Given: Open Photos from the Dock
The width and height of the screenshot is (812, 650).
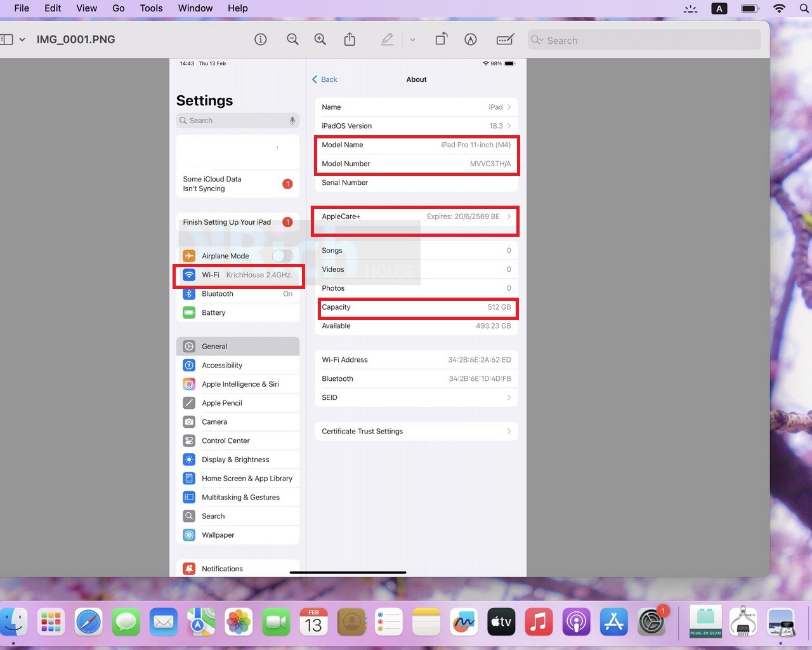Looking at the screenshot, I should (x=239, y=622).
